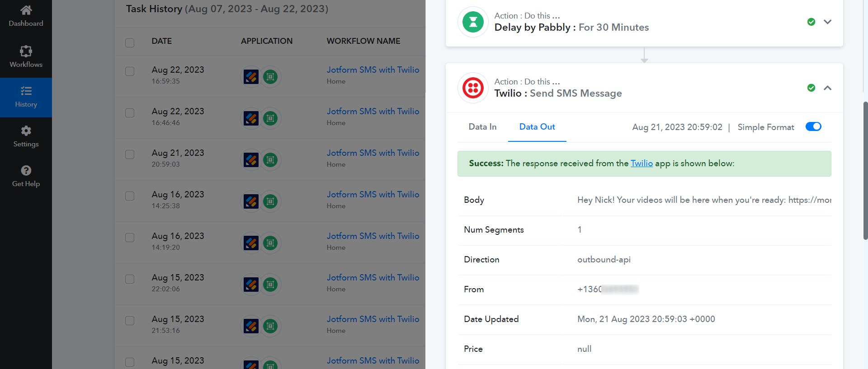This screenshot has height=369, width=868.
Task: Click 'Delay by Pabbly : For 30 Minutes' title
Action: coord(571,27)
